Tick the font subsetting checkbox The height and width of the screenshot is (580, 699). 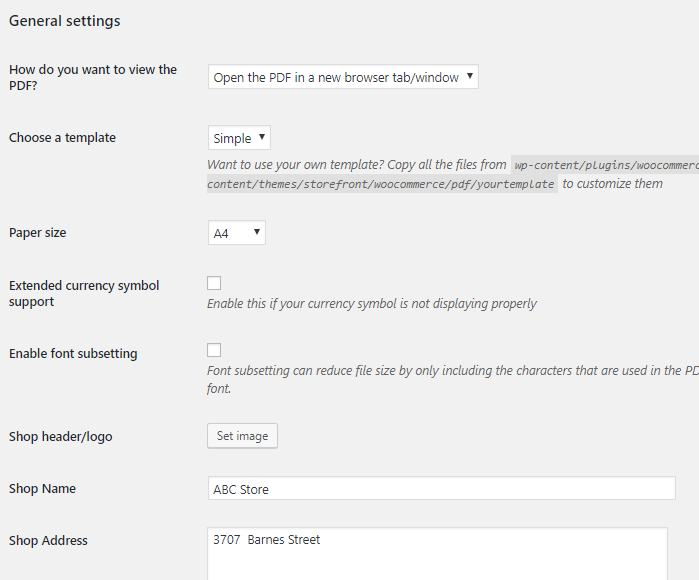pos(214,350)
